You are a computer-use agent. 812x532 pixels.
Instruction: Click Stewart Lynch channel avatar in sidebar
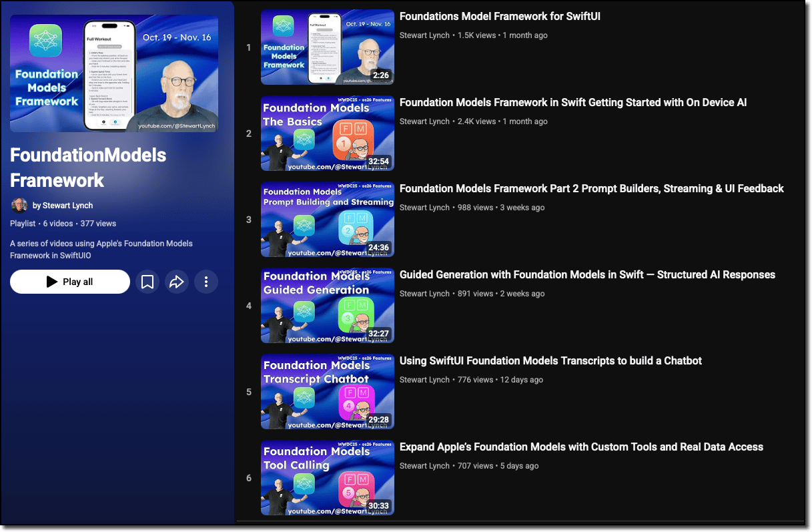(x=19, y=206)
